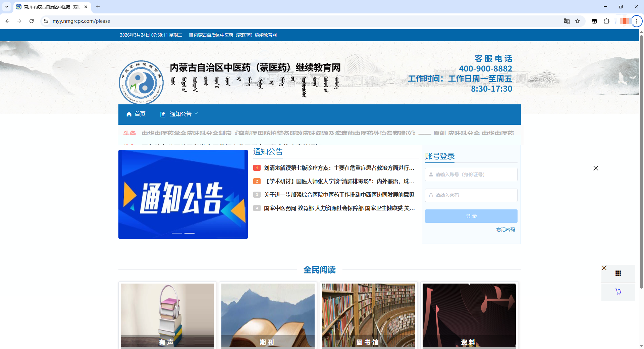Click the gray number 3 badge
The image size is (644, 349).
pos(257,195)
